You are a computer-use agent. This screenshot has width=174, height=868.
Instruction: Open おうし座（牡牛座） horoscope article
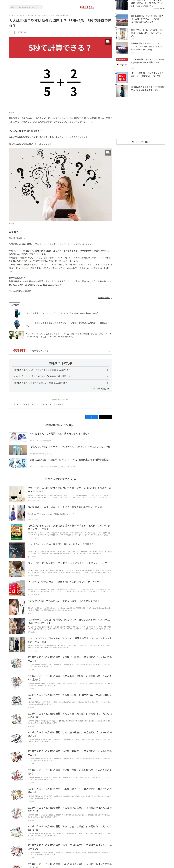[x=69, y=847]
